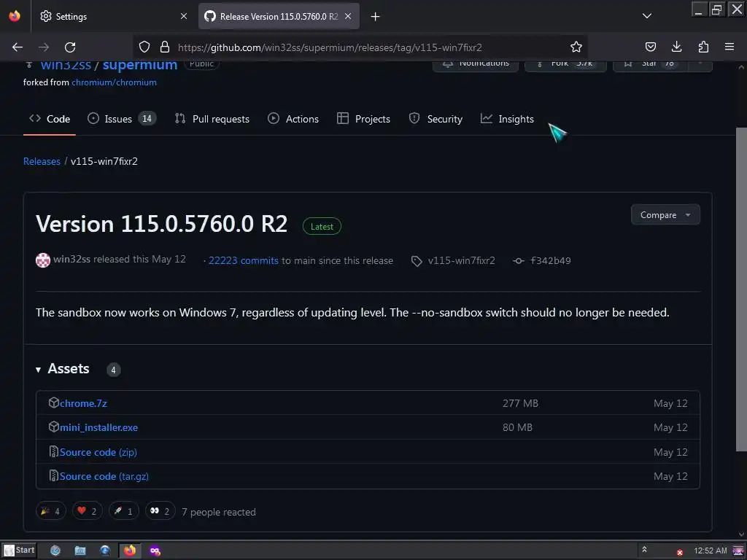Viewport: 747px width, 560px height.
Task: Open the Issues tab
Action: (x=122, y=119)
